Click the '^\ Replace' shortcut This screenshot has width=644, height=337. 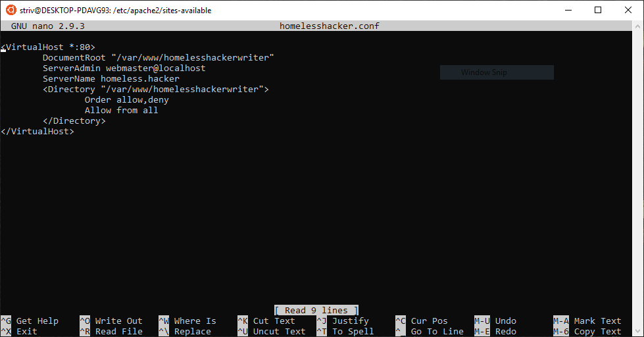coord(185,331)
